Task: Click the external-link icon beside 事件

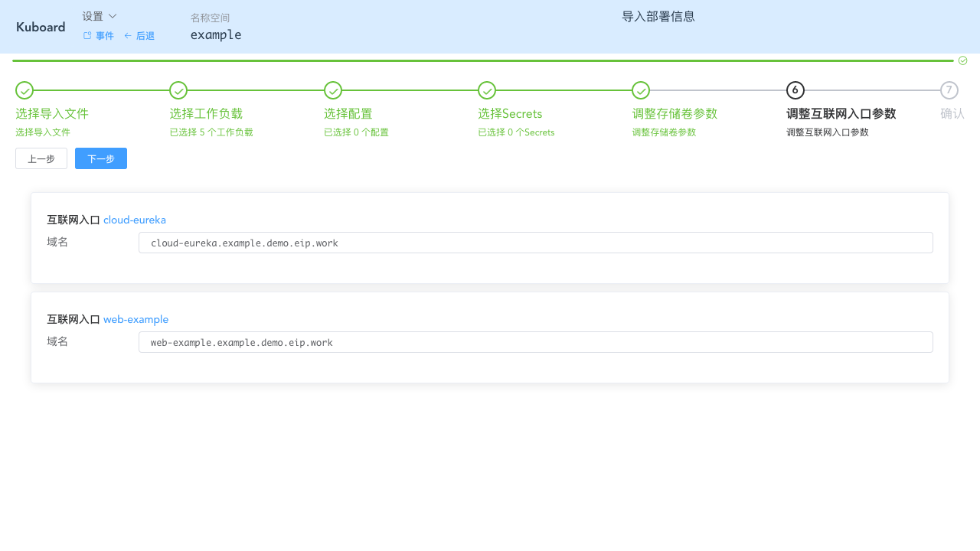Action: point(87,35)
